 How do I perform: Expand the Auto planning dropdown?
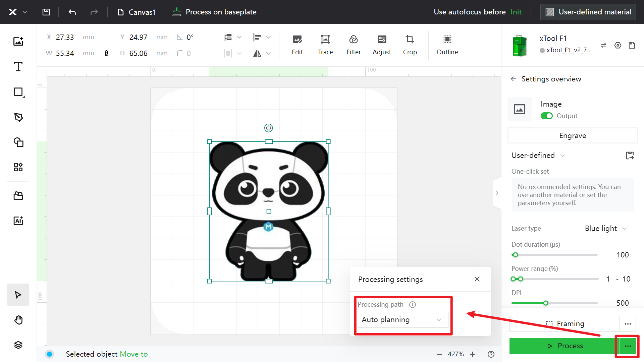click(x=402, y=320)
